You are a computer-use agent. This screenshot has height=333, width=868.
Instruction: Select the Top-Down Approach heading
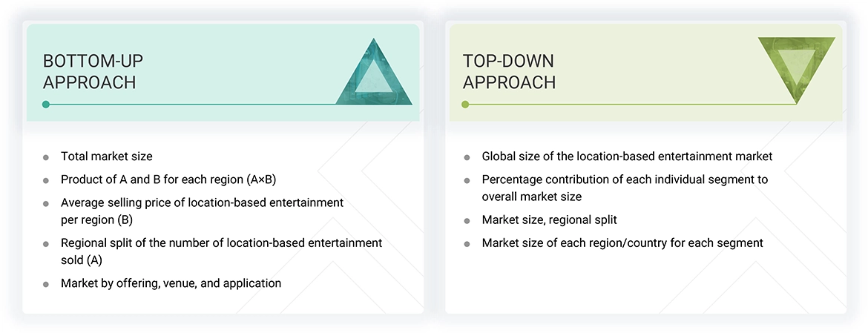tap(509, 71)
